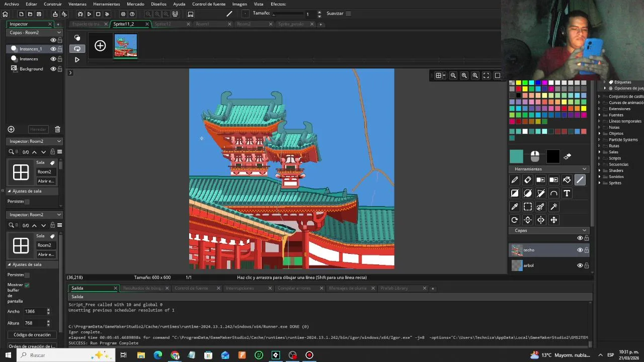Screen dimensions: 644x362
Task: Fit canvas to window icon
Action: 486,75
